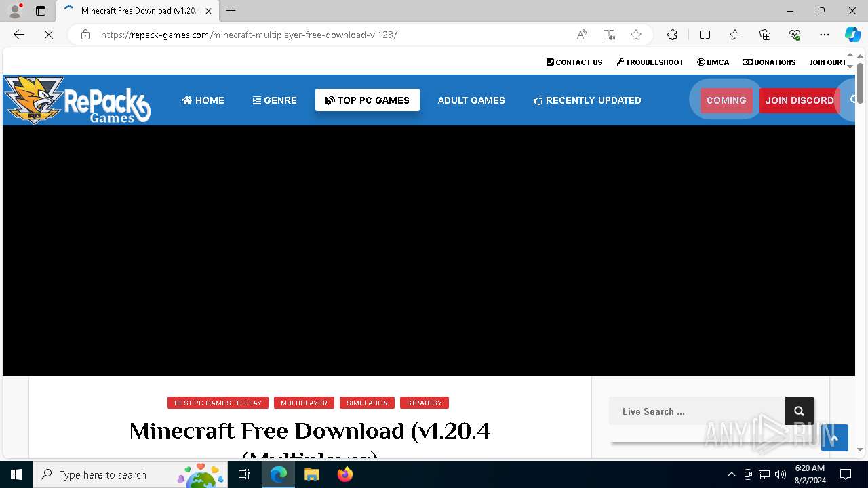
Task: Click the address bar URL
Action: (249, 35)
